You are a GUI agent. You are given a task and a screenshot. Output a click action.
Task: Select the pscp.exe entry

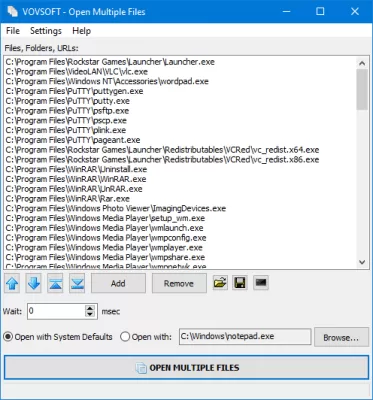(x=66, y=121)
